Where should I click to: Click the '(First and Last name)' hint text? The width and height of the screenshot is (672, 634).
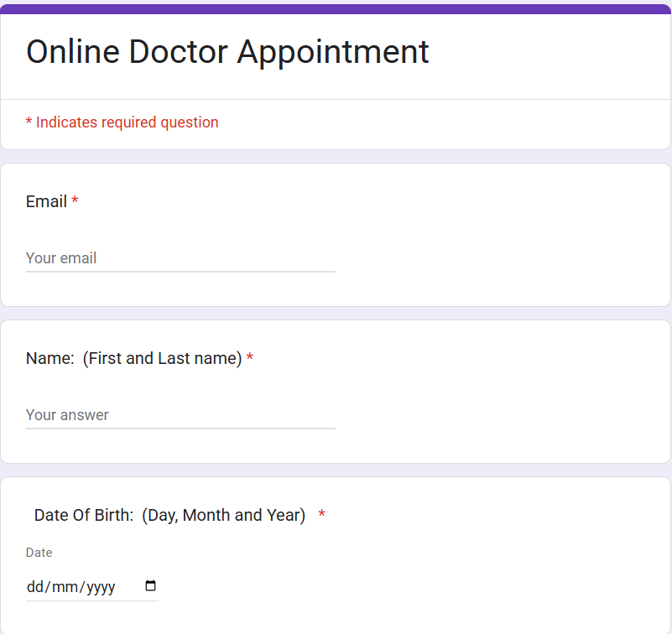[x=162, y=358]
